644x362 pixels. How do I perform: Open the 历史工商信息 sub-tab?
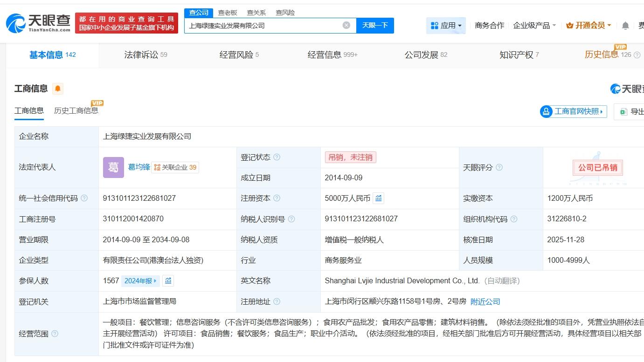(76, 110)
